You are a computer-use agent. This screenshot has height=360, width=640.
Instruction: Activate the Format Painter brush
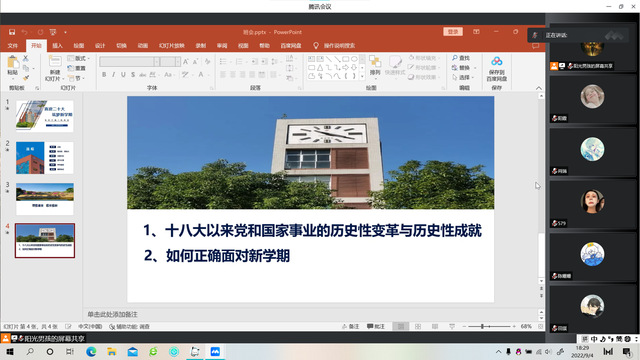click(26, 77)
